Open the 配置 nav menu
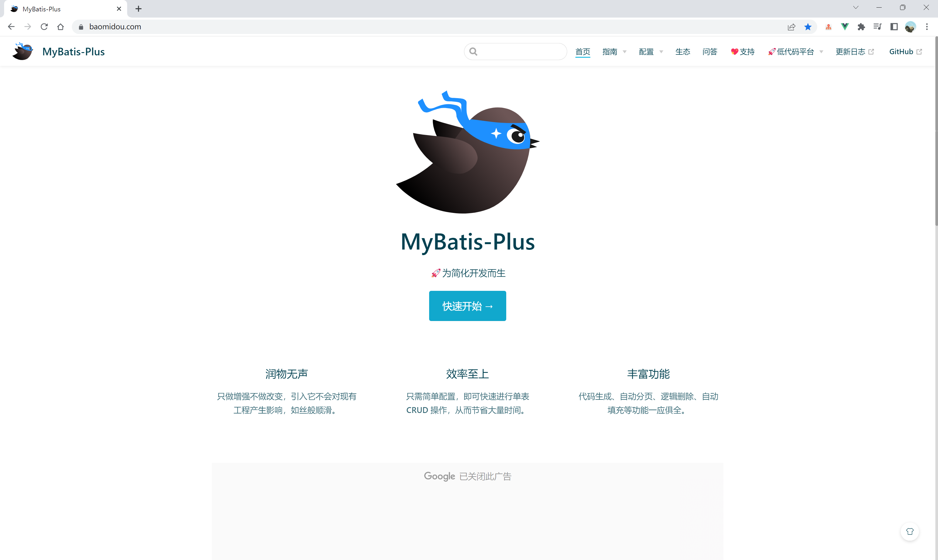 [x=646, y=52]
